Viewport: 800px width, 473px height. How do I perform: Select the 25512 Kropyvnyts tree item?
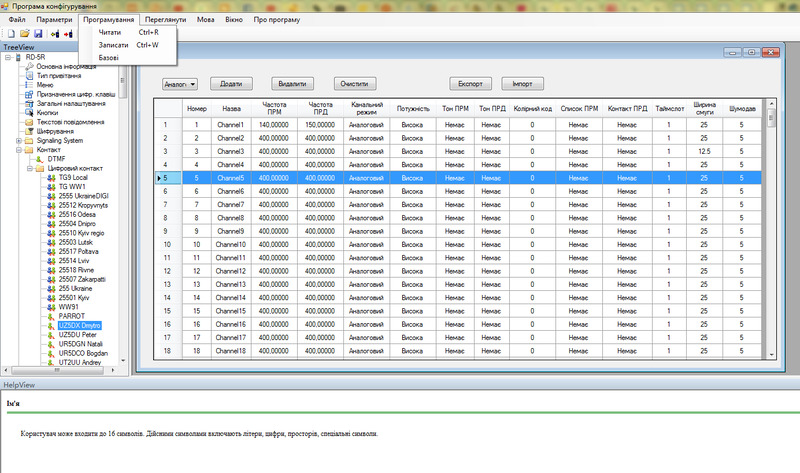tap(83, 205)
